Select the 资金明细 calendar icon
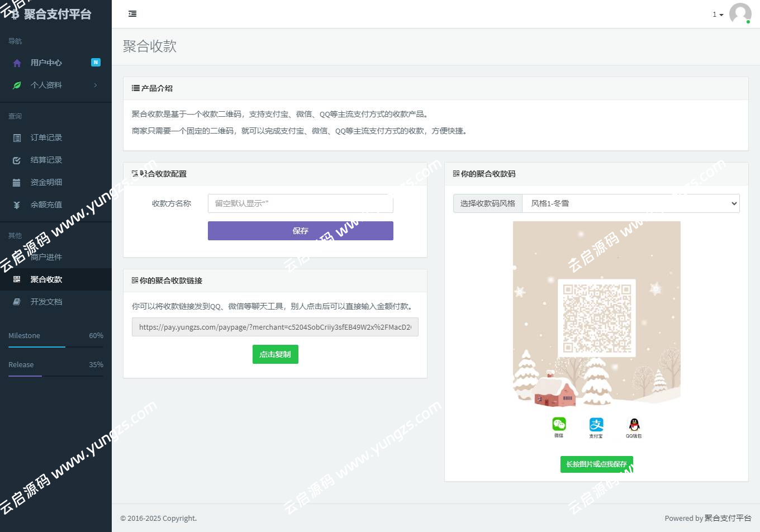760x532 pixels. click(17, 182)
